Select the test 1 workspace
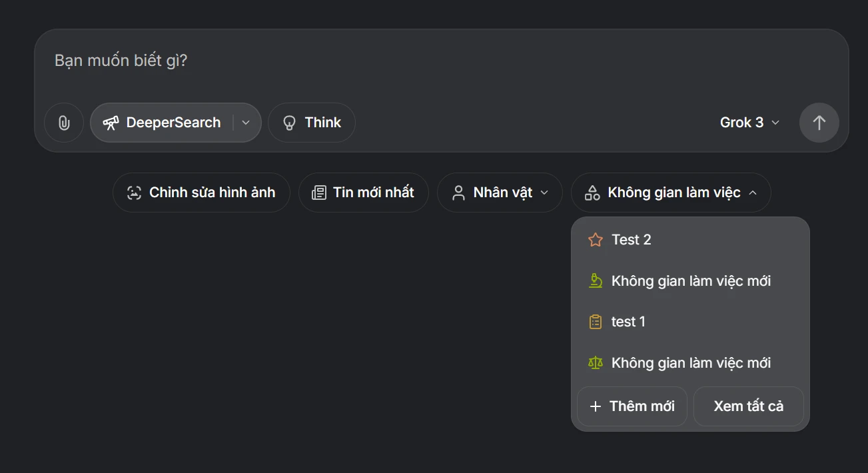This screenshot has height=473, width=868. tap(690, 322)
